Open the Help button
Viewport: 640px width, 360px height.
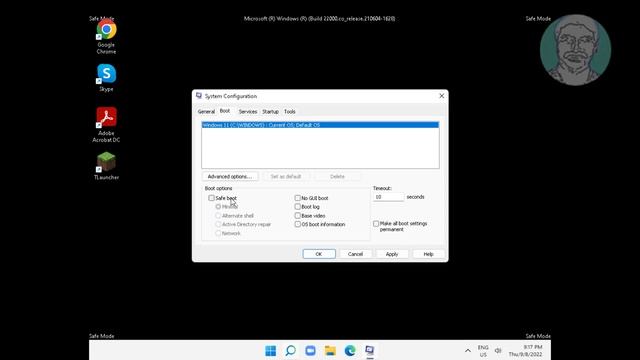point(428,254)
